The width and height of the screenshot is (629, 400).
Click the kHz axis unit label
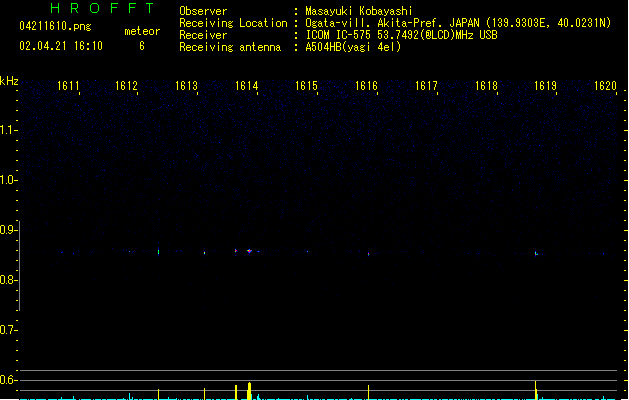point(9,81)
